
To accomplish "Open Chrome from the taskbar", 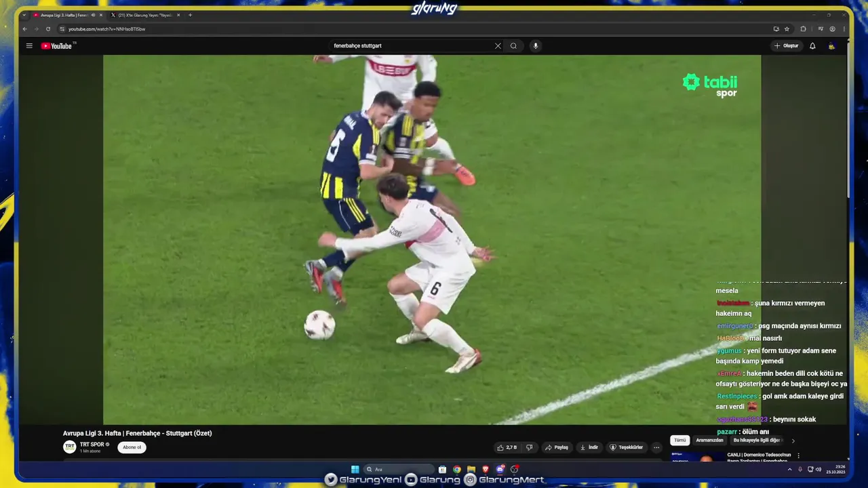I will click(457, 469).
